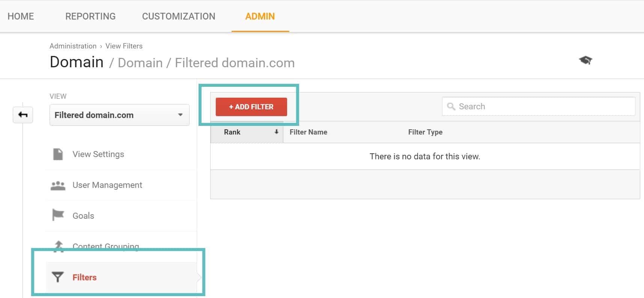Click the Goals flag icon
This screenshot has height=298, width=644.
(x=58, y=215)
